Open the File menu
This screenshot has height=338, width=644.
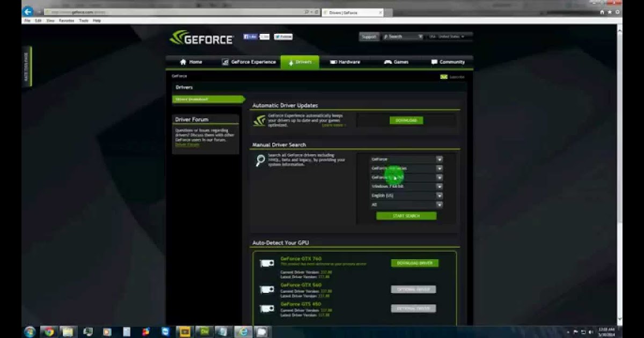click(27, 20)
